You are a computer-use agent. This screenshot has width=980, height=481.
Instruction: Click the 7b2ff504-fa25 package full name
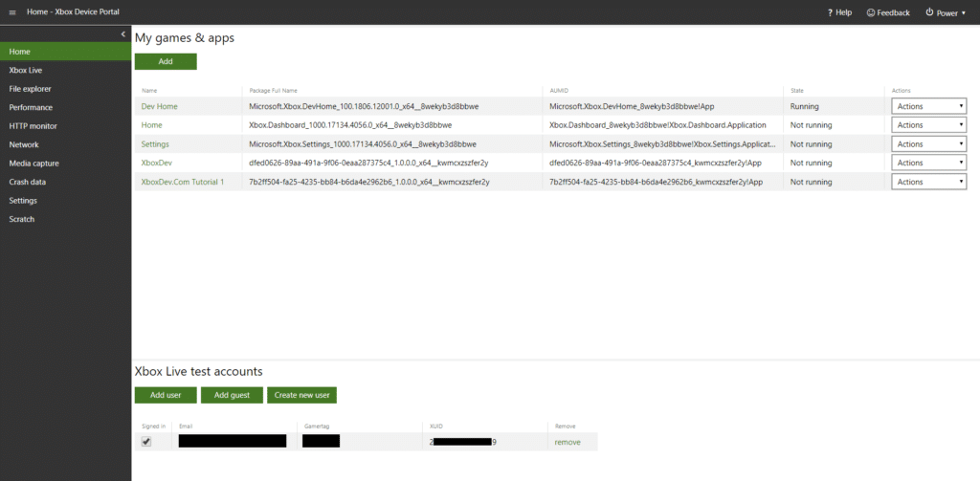coord(368,182)
